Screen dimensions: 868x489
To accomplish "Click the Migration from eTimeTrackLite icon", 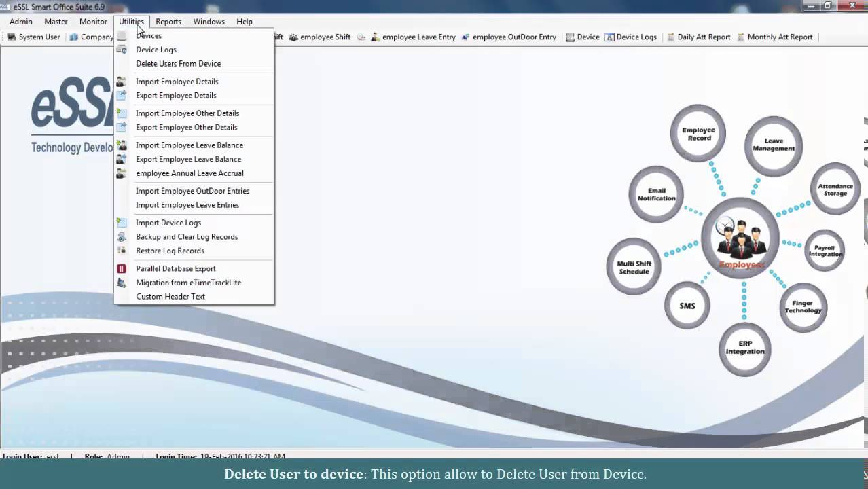I will 122,283.
